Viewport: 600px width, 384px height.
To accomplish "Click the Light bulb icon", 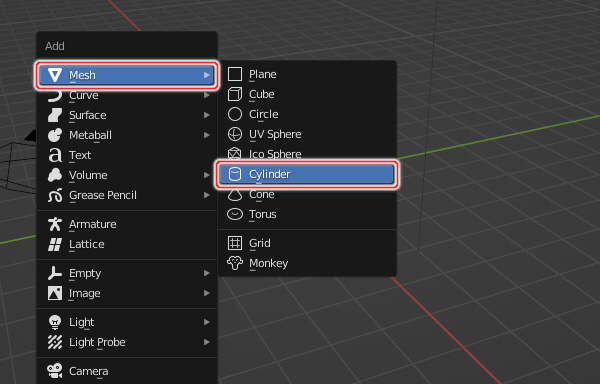I will click(55, 322).
